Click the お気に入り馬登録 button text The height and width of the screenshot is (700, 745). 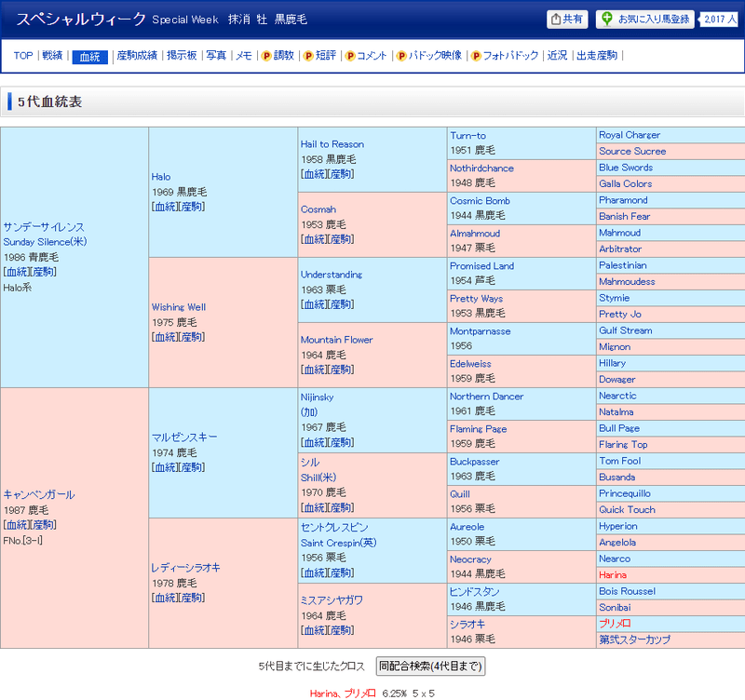(x=654, y=20)
